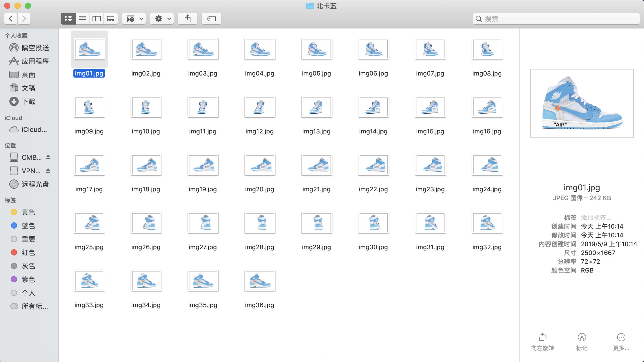
Task: Click the 北卡蓝 folder title icon
Action: point(310,6)
